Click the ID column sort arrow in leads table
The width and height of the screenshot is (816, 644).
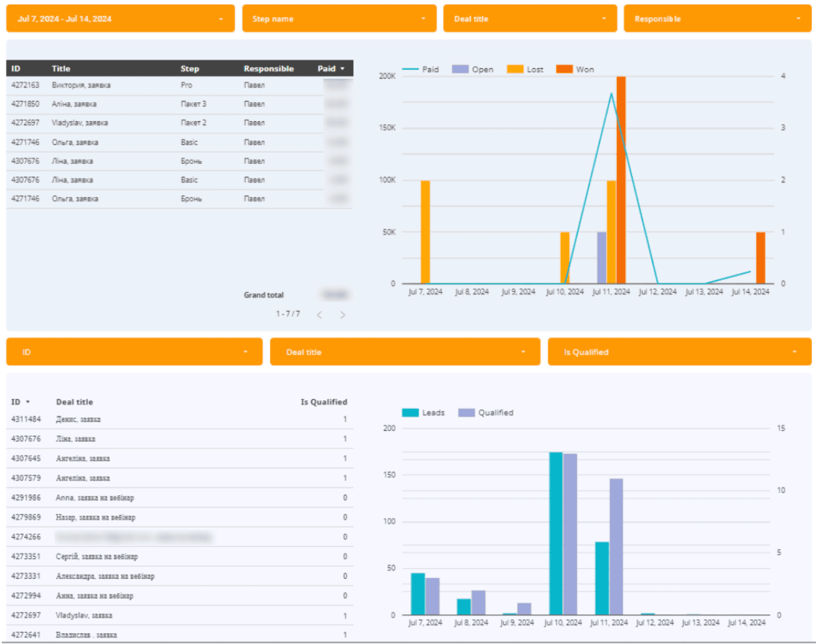(28, 402)
